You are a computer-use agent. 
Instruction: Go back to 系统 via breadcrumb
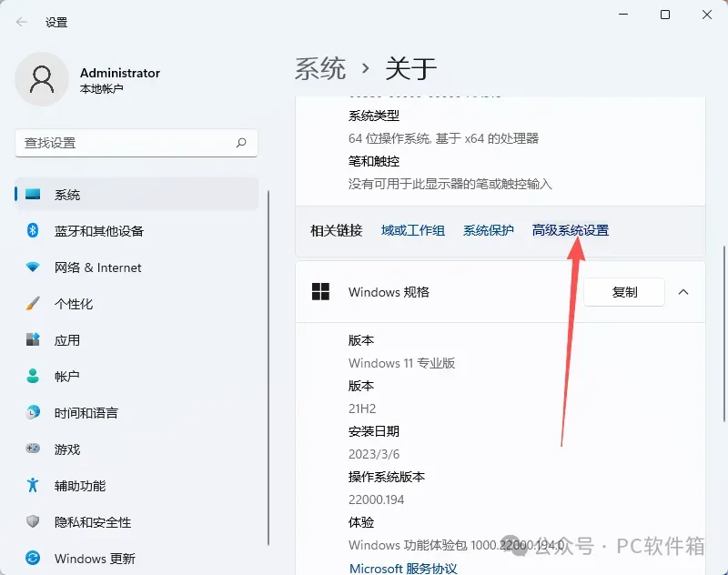320,68
